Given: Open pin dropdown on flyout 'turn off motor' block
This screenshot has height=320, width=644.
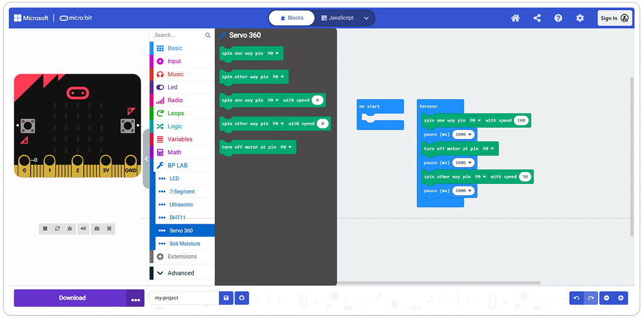Looking at the screenshot, I should [x=286, y=147].
